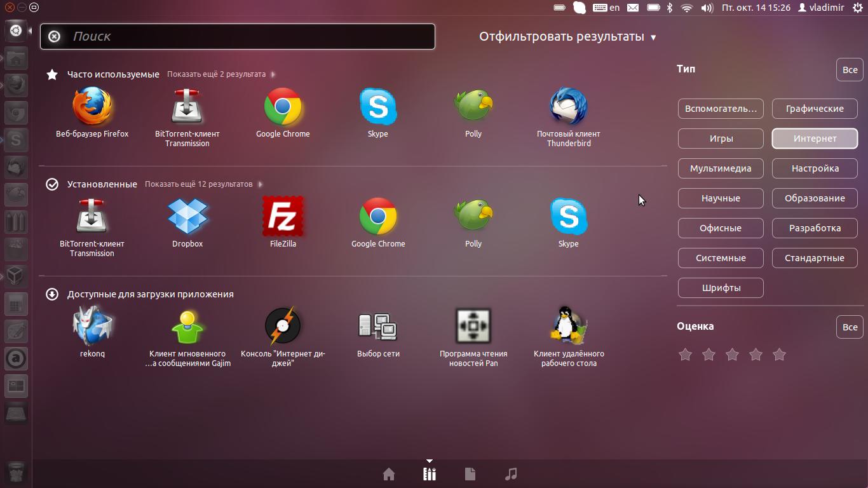The image size is (868, 488).
Task: Launch Thunderbird mail client
Action: 569,118
